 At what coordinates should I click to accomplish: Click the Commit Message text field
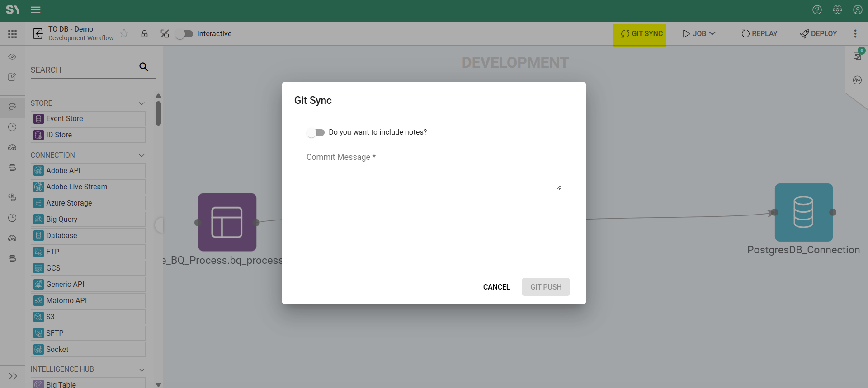point(433,181)
